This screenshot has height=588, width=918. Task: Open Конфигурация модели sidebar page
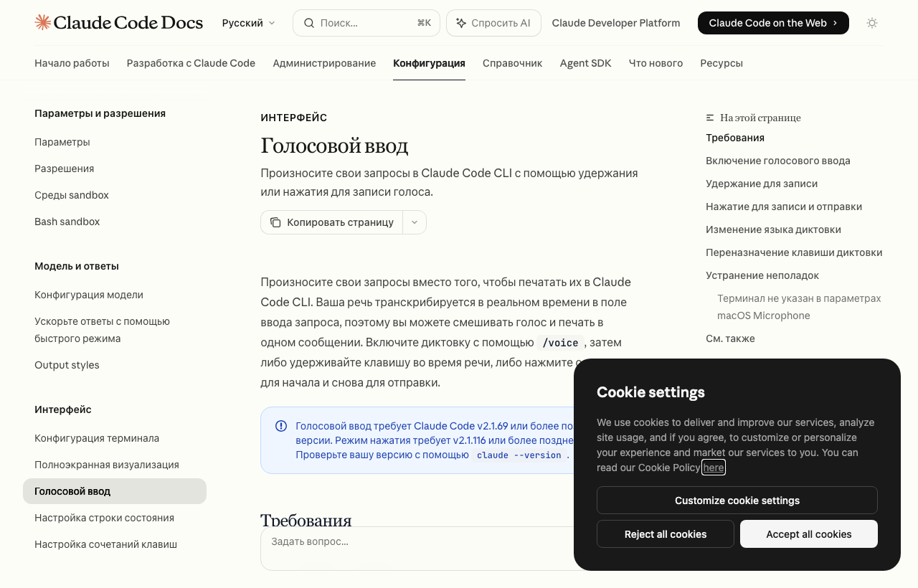pyautogui.click(x=115, y=295)
